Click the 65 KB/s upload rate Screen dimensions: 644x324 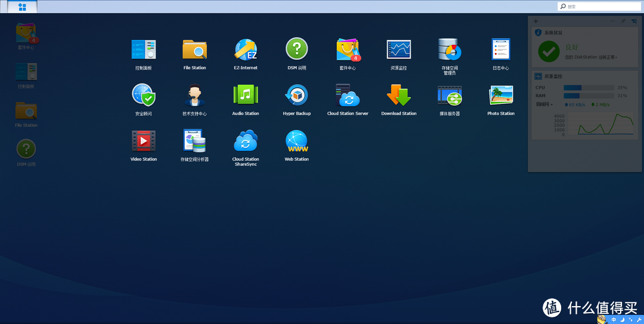pyautogui.click(x=574, y=104)
